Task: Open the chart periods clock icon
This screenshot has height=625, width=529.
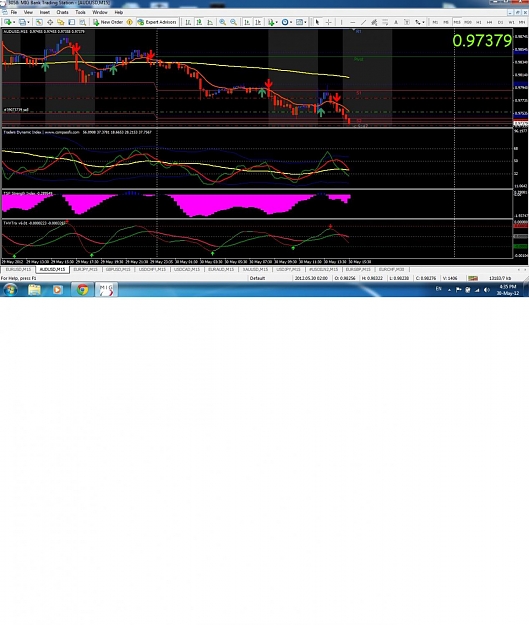Action: pos(285,22)
